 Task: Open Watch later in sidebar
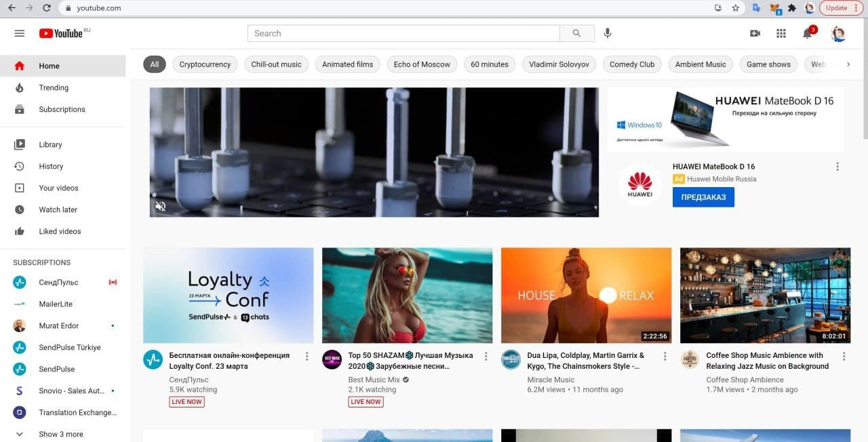[63, 209]
